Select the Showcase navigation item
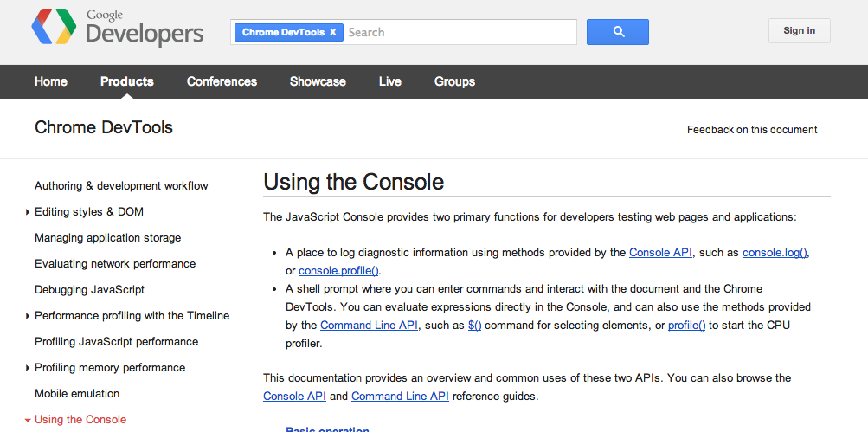Image resolution: width=868 pixels, height=432 pixels. (x=318, y=81)
